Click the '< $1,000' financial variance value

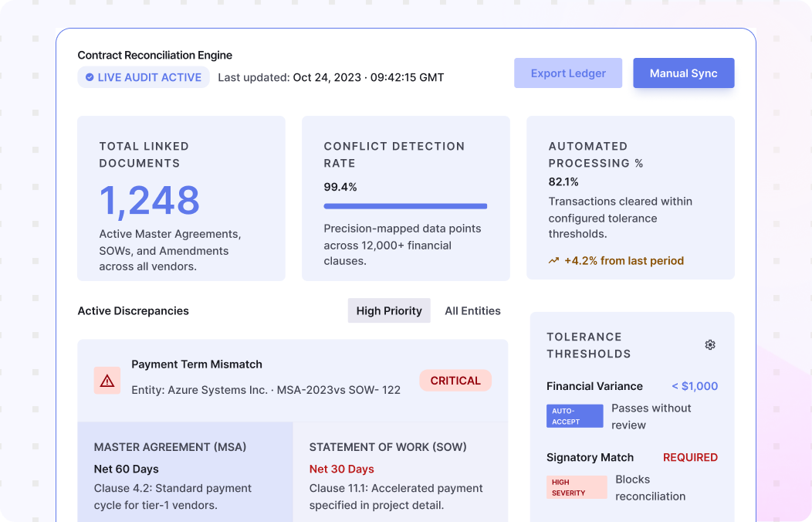click(695, 386)
